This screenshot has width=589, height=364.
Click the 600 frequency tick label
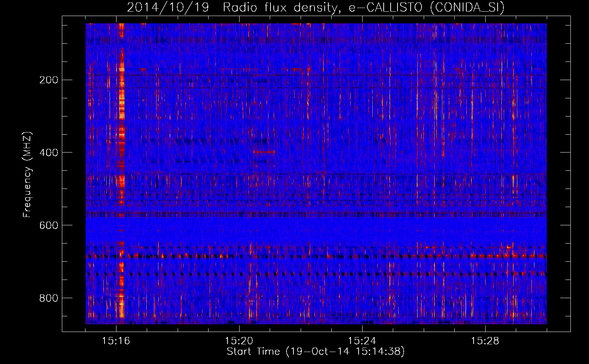[49, 225]
